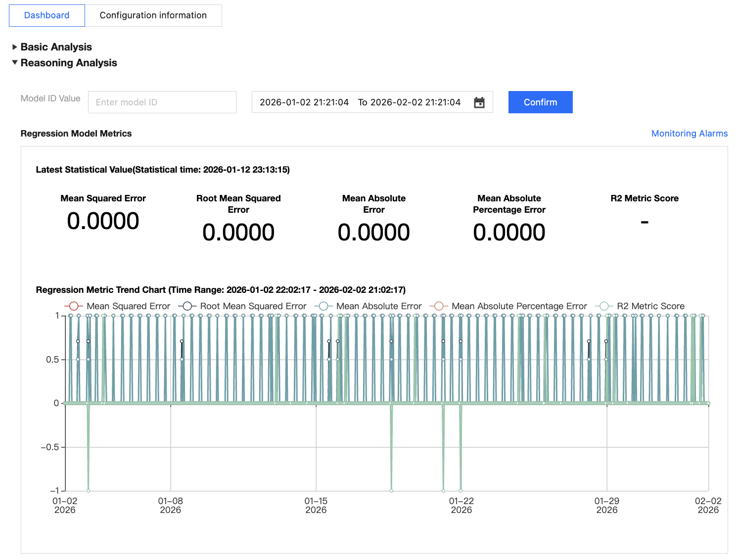Viewport: 737px width, 560px height.
Task: Open the Monitoring Alarms link
Action: (x=689, y=134)
